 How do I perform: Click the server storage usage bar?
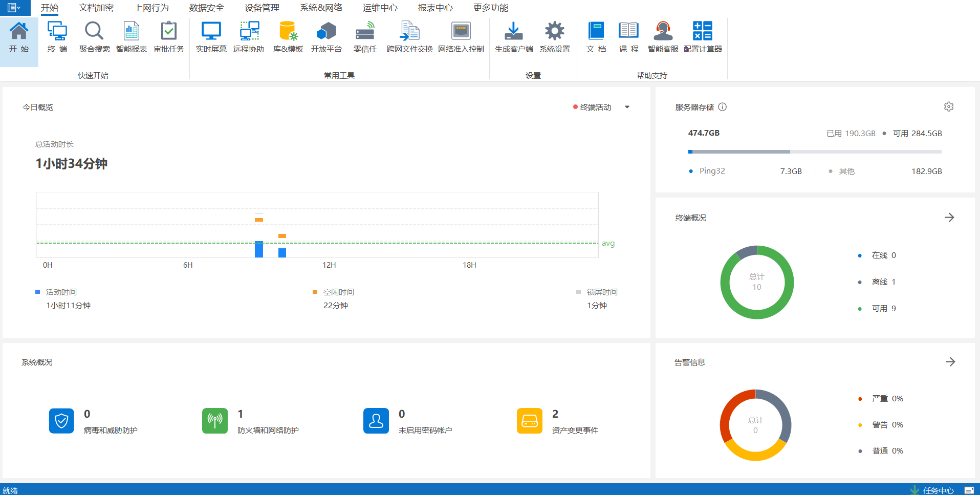814,152
